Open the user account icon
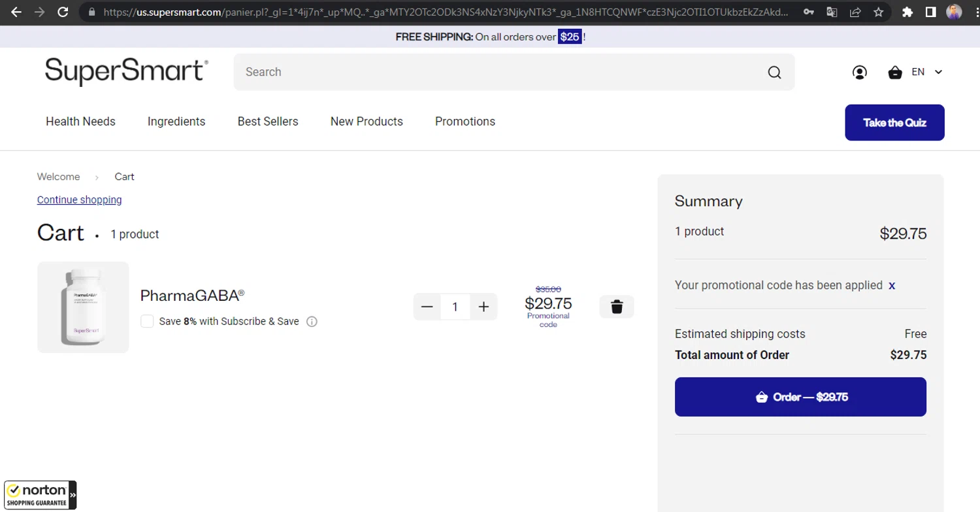980x512 pixels. tap(860, 73)
